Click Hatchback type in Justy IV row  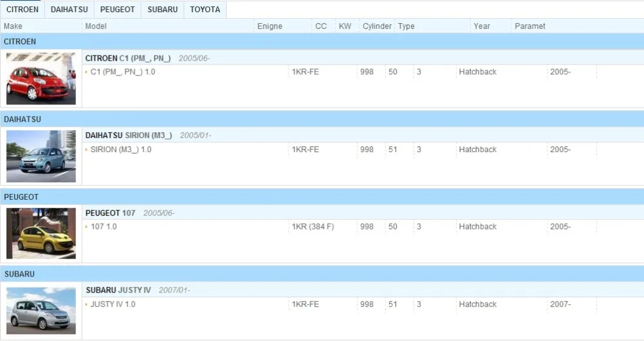(x=478, y=304)
